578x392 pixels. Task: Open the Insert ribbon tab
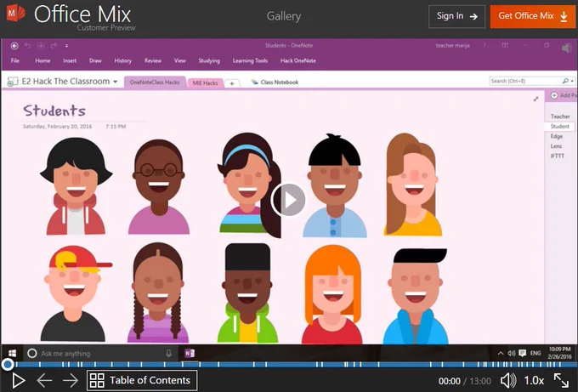point(70,61)
